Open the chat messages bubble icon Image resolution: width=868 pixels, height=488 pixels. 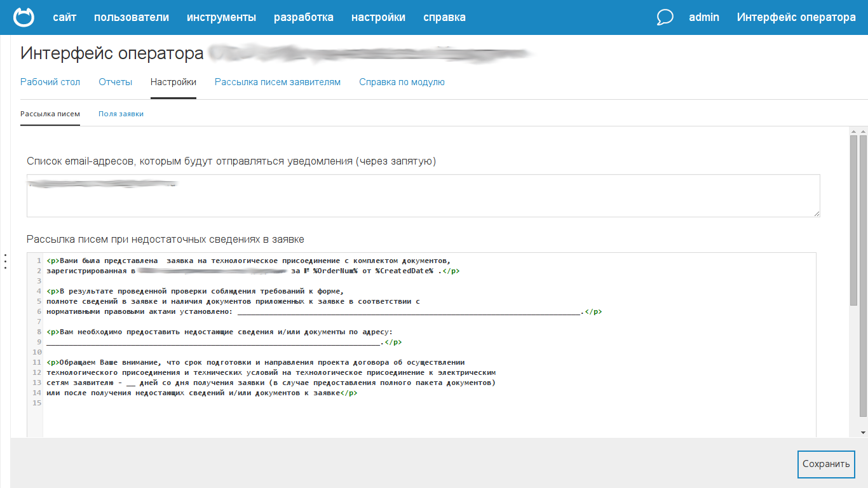[x=665, y=17]
